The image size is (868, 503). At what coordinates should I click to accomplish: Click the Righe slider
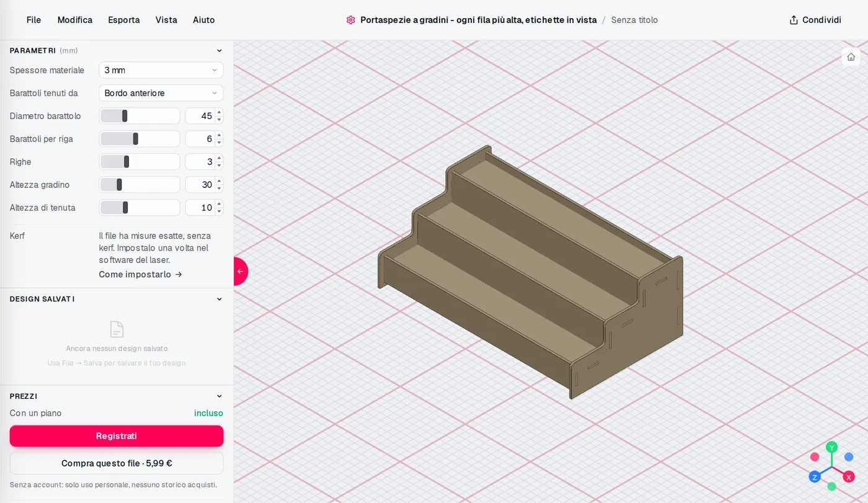(x=139, y=162)
